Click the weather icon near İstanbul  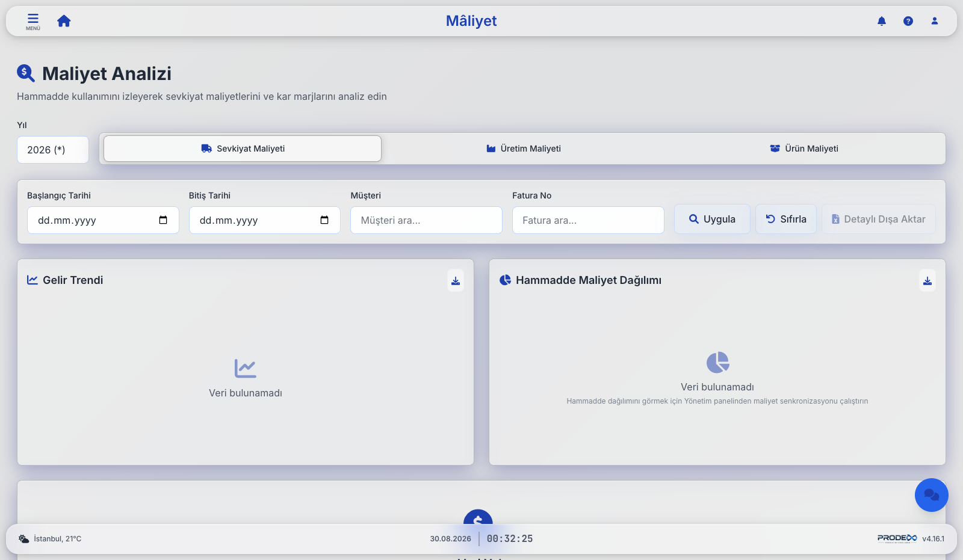pos(23,539)
